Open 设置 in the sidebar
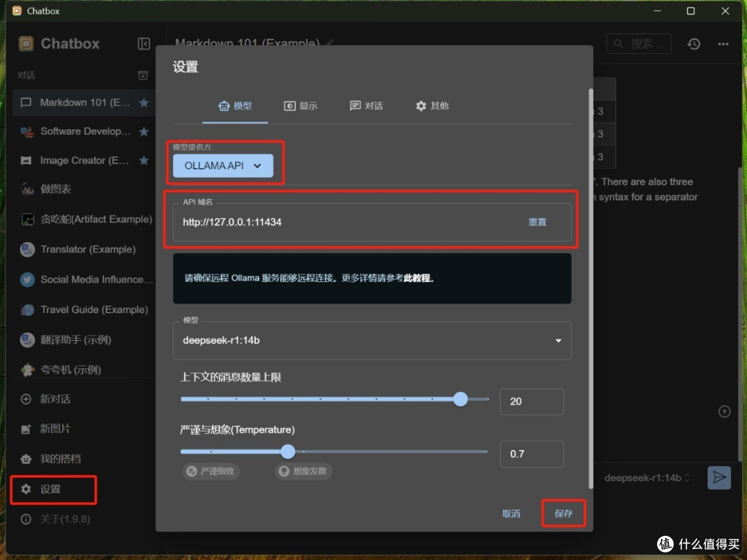Screen dimensions: 747x560 pyautogui.click(x=50, y=489)
